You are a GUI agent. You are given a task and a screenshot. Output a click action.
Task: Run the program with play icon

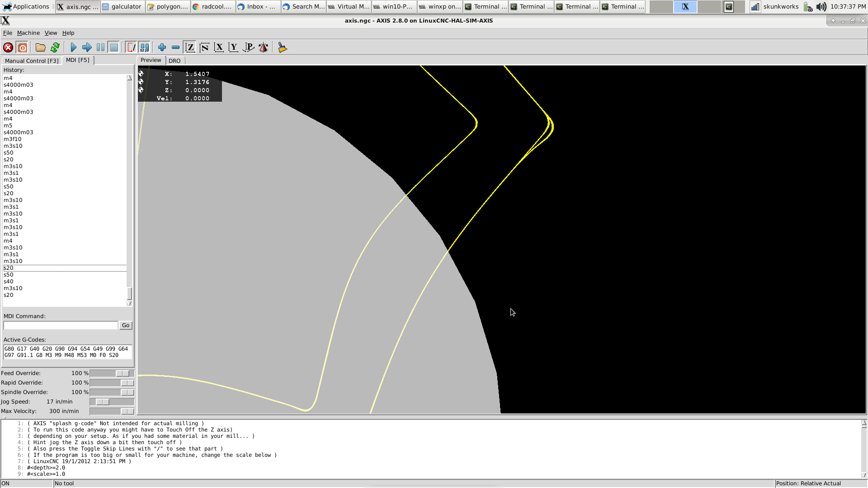(x=73, y=47)
